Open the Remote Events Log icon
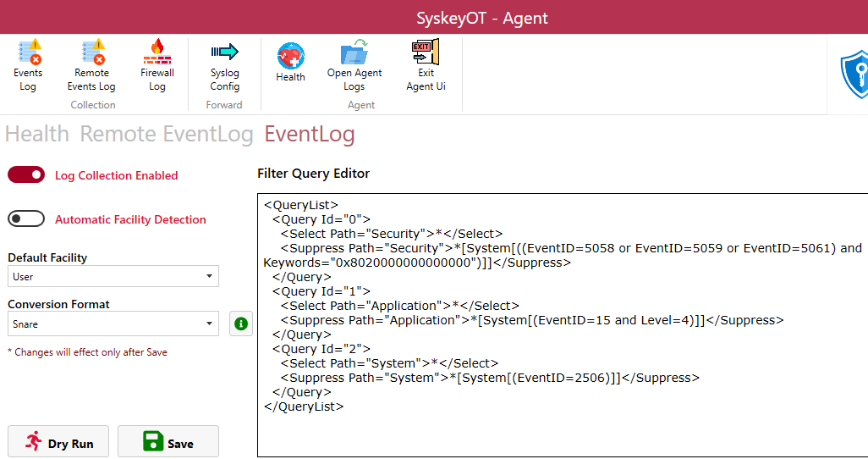The height and width of the screenshot is (459, 868). coord(91,54)
